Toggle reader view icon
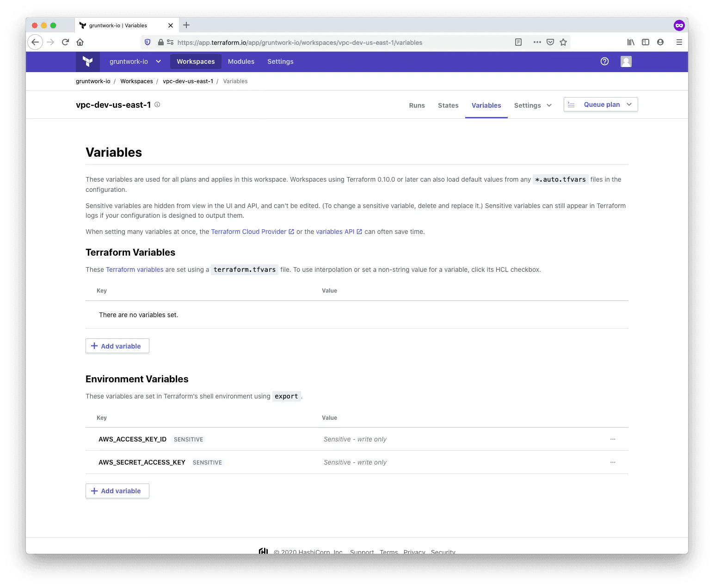This screenshot has height=588, width=714. [x=518, y=42]
